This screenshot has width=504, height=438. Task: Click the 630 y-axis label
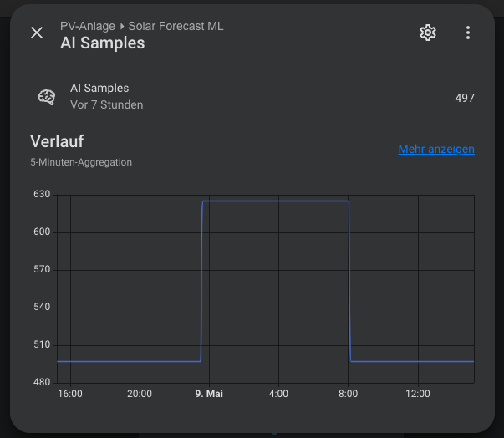(42, 194)
